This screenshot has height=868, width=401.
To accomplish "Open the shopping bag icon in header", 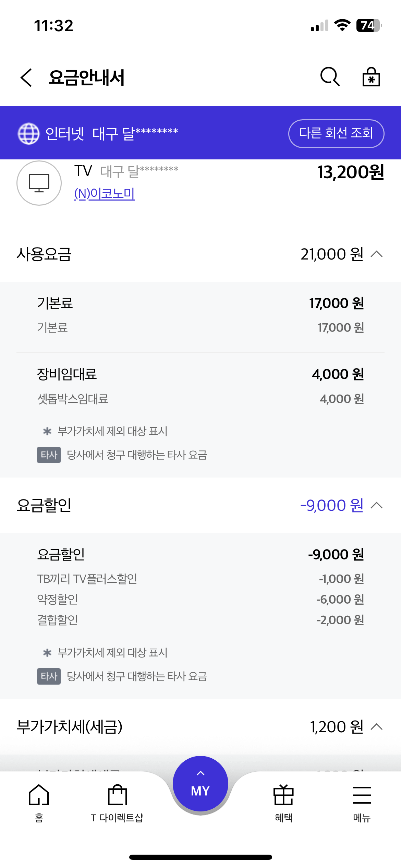I will [x=371, y=76].
